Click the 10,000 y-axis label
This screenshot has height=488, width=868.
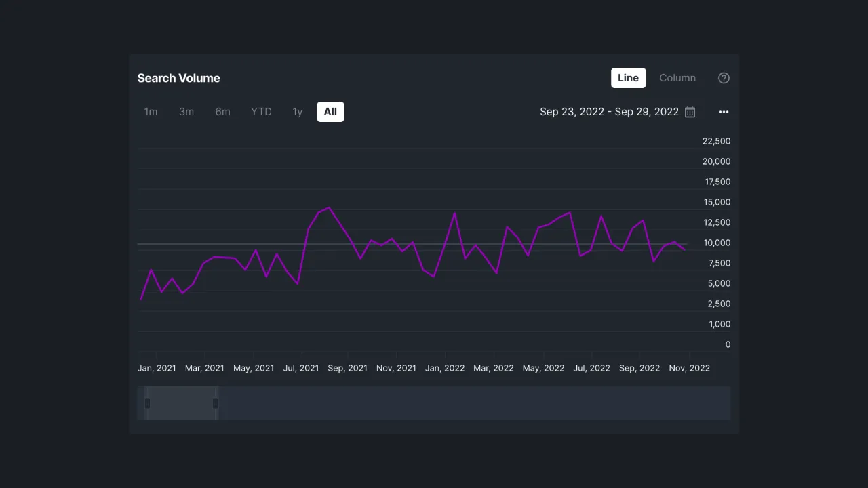coord(717,243)
